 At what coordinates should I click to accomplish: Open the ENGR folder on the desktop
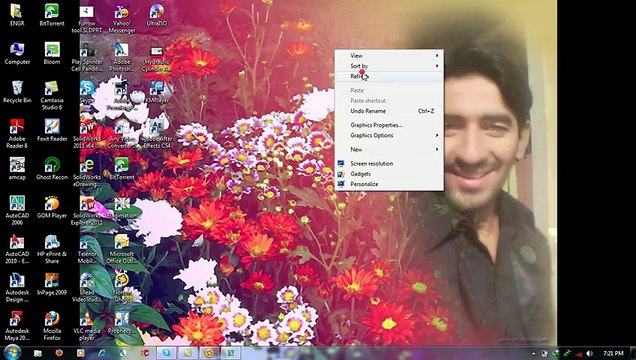(17, 15)
